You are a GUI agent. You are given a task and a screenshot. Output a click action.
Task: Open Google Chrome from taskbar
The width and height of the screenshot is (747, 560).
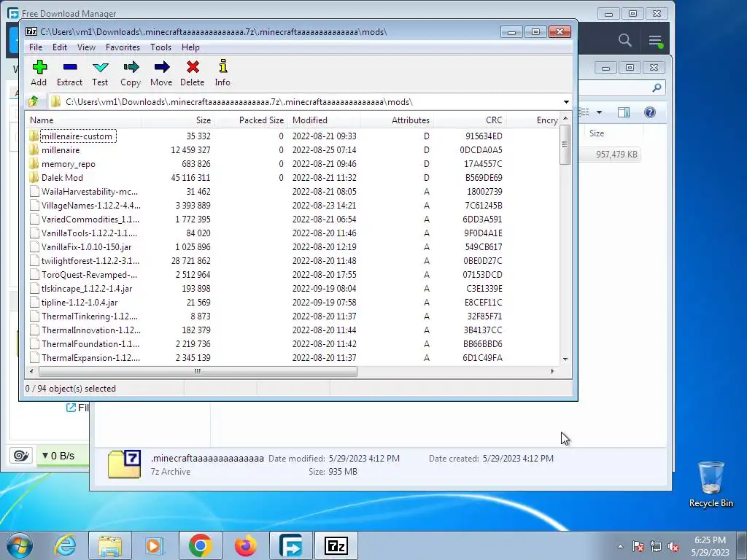click(x=200, y=545)
